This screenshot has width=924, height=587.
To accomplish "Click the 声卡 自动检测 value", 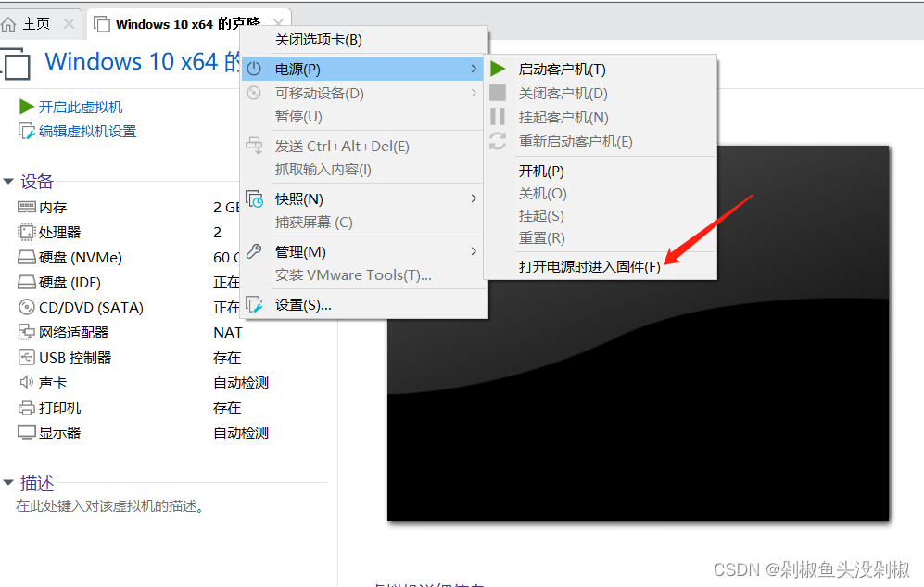I will [x=240, y=382].
